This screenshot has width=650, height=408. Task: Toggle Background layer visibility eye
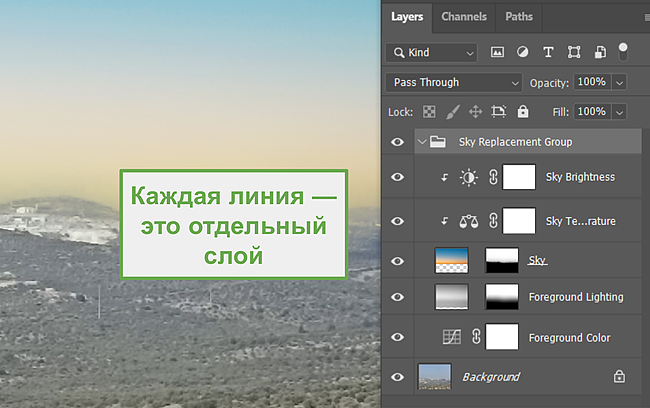(x=397, y=377)
